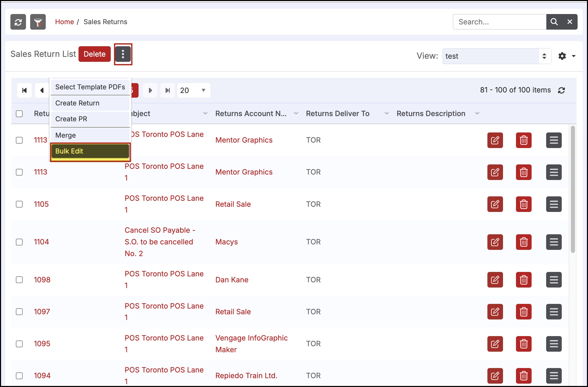The width and height of the screenshot is (588, 387).
Task: Click in the Search input field
Action: pos(499,22)
